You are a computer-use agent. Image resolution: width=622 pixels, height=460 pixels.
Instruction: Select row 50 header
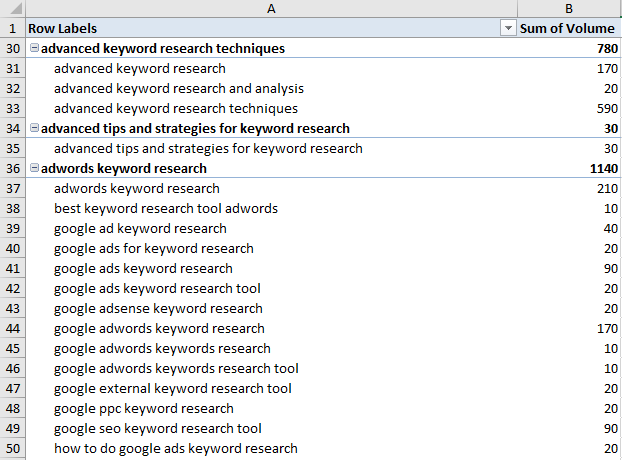[x=13, y=448]
